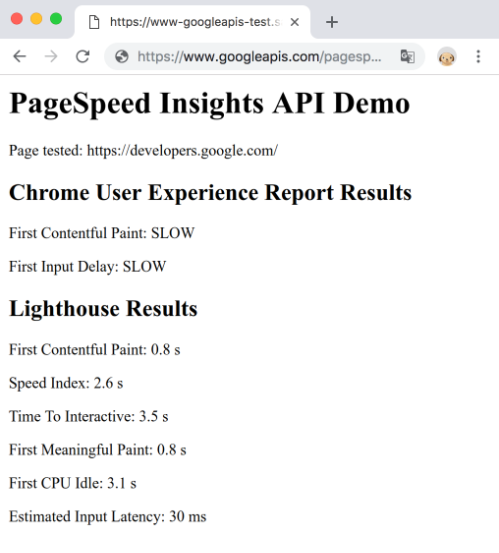Screen dimensions: 499x553
Task: Click the page icon on the tab
Action: point(94,22)
